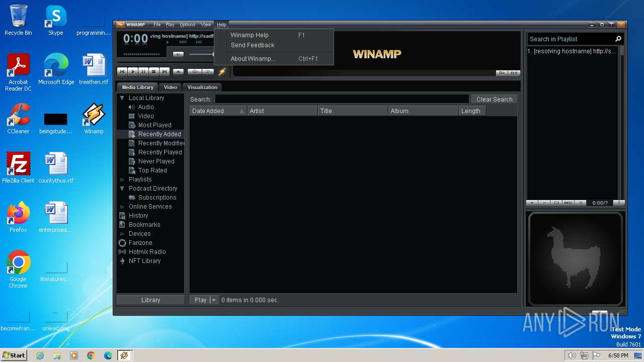
Task: Open the NFT Library
Action: [x=144, y=261]
